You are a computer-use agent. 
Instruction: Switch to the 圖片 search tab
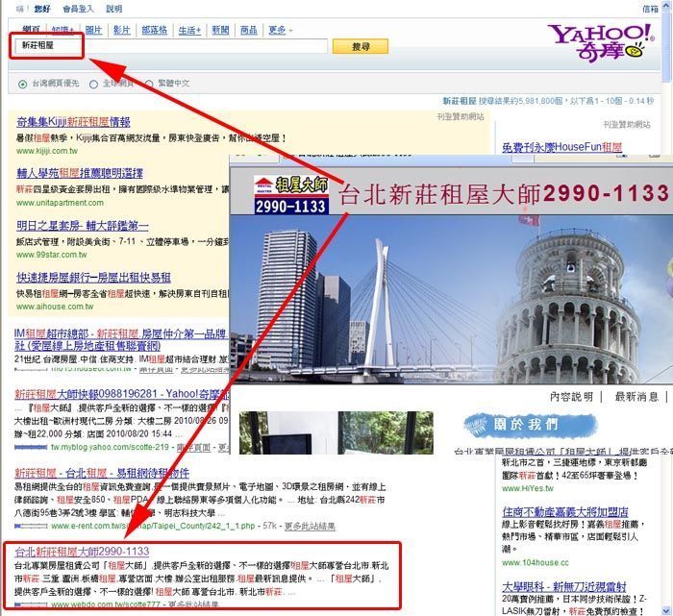[x=93, y=30]
